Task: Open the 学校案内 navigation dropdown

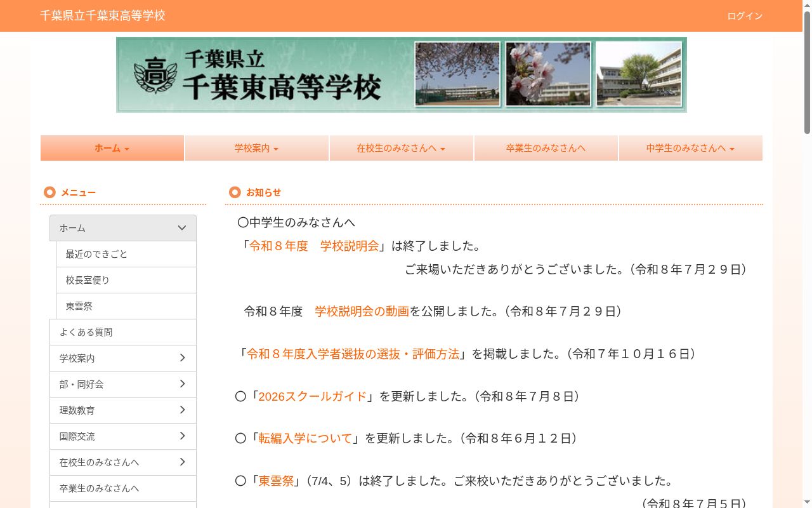Action: [x=257, y=148]
